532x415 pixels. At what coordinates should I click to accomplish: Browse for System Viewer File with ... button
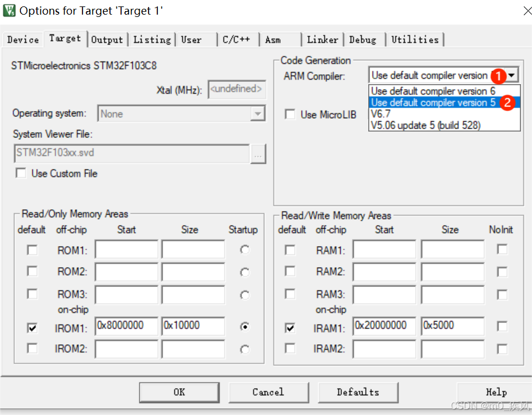click(258, 154)
